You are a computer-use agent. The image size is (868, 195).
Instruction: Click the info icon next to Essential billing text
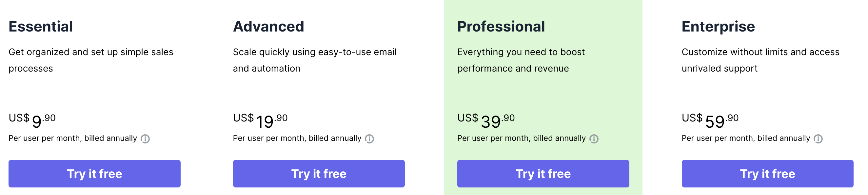(146, 138)
